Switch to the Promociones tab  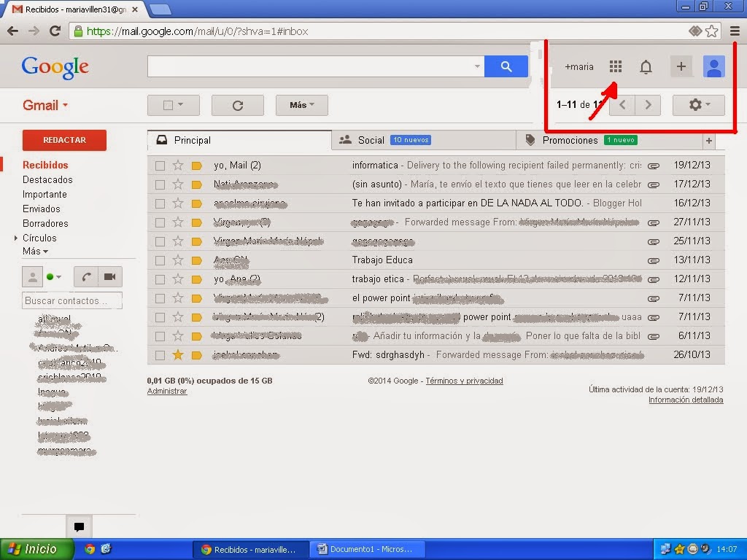pos(609,141)
